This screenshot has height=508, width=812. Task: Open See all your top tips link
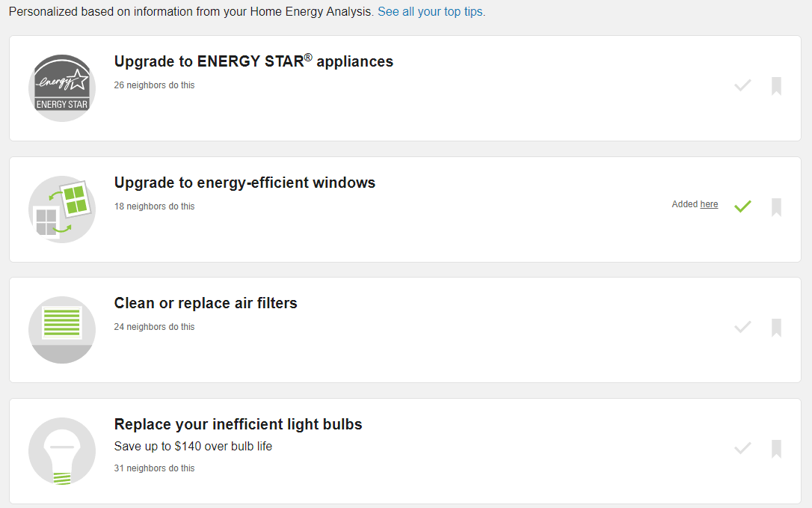[431, 11]
